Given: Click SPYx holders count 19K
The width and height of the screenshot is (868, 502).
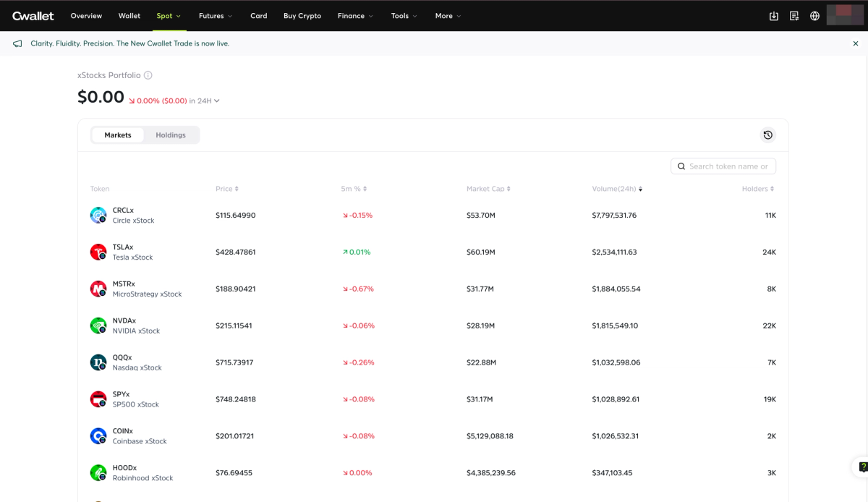Looking at the screenshot, I should click(770, 399).
